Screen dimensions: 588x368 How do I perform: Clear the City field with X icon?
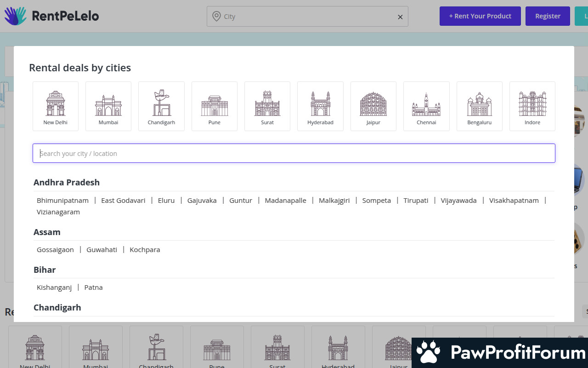400,17
